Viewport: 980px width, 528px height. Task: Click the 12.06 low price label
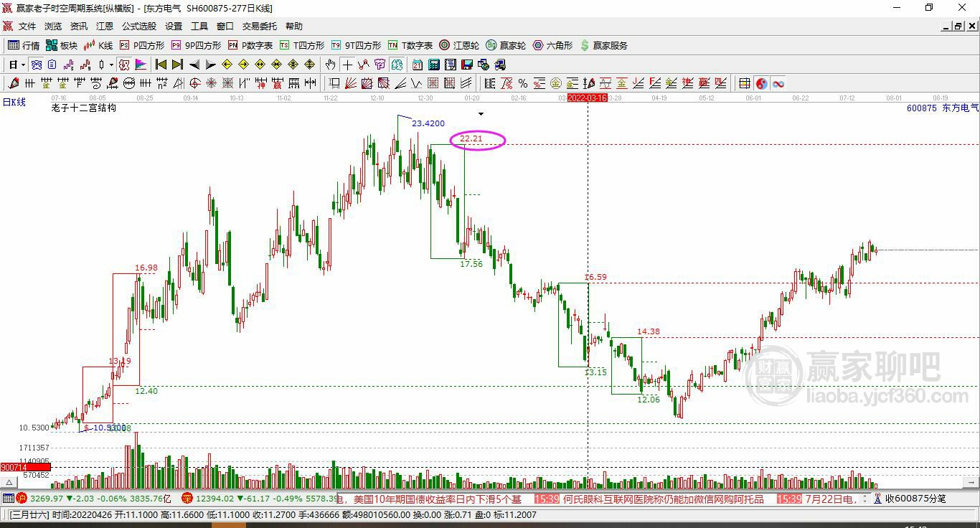pos(649,400)
